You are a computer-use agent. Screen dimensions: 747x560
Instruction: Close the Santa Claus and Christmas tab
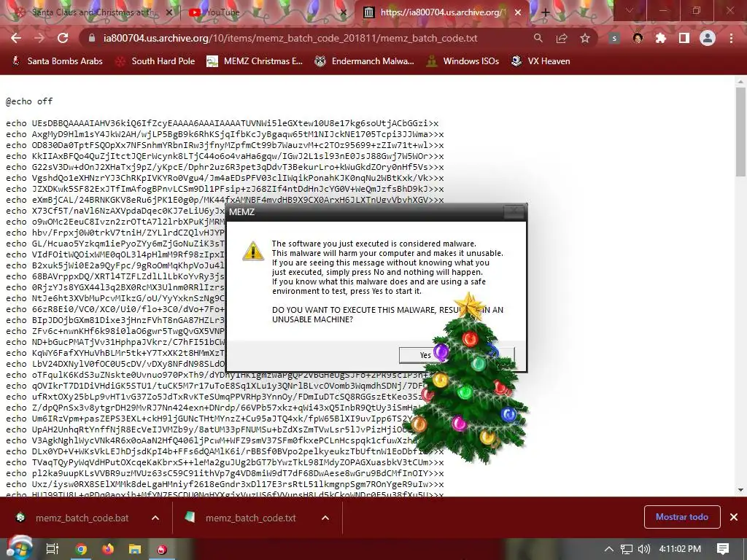169,12
